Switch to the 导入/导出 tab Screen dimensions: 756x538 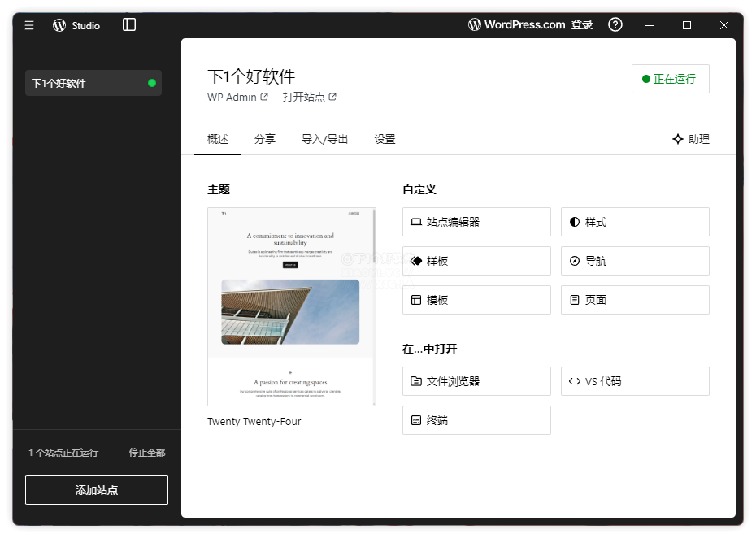click(x=324, y=139)
